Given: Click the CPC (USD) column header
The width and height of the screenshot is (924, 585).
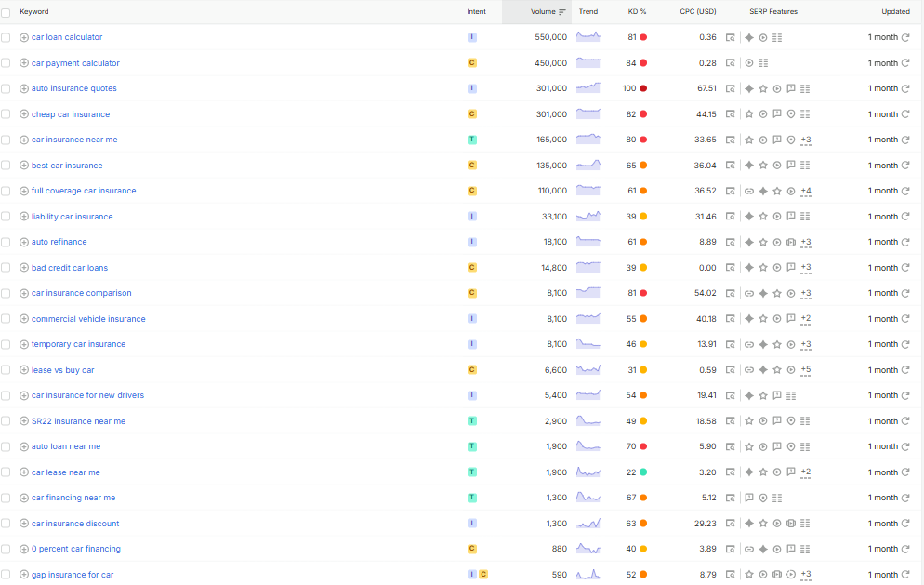Looking at the screenshot, I should [698, 12].
